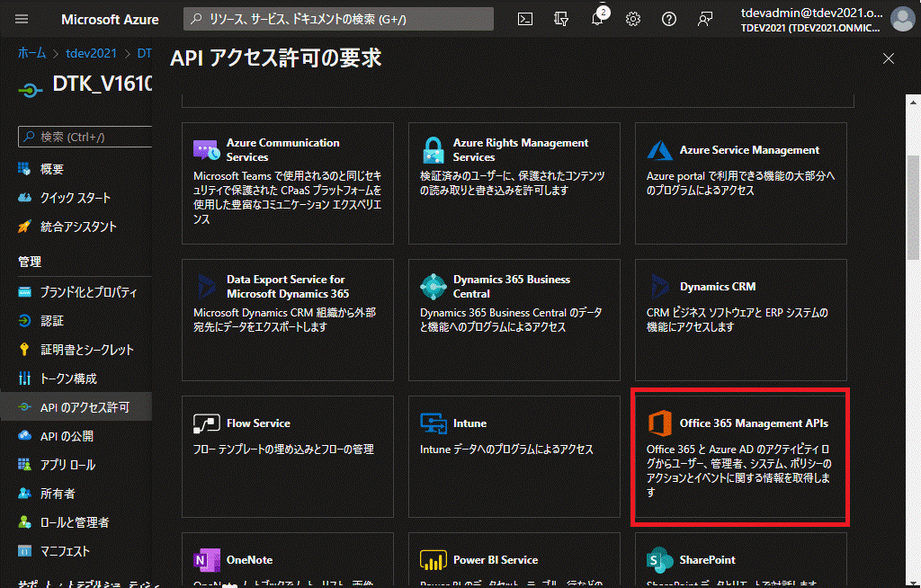The width and height of the screenshot is (921, 588).
Task: Click the クイック スタート cloud icon
Action: (x=24, y=198)
